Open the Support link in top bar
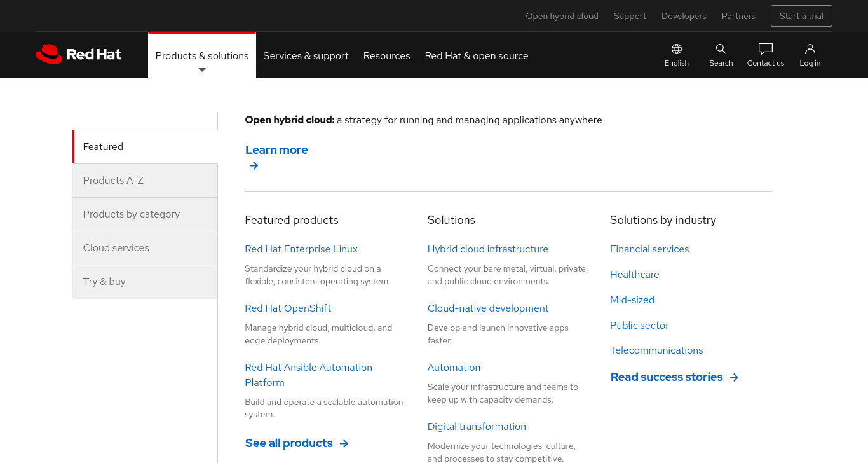 630,16
